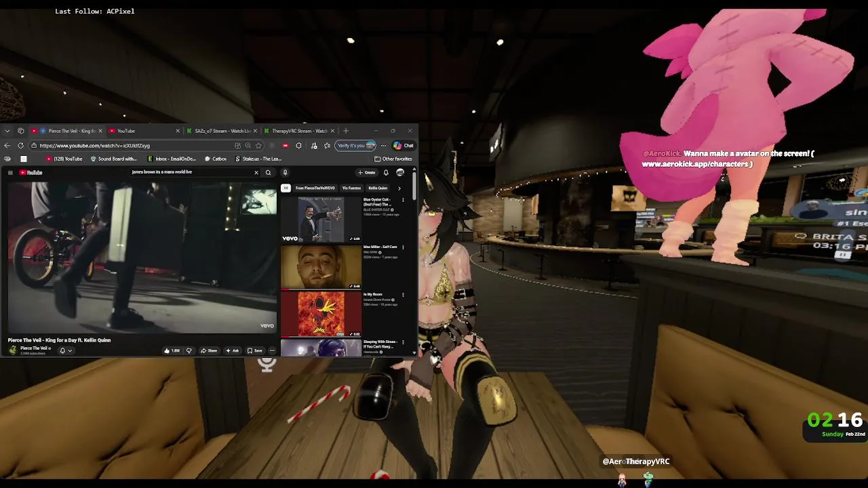Open the zoom magnifier in address bar
The image size is (868, 488).
(248, 146)
